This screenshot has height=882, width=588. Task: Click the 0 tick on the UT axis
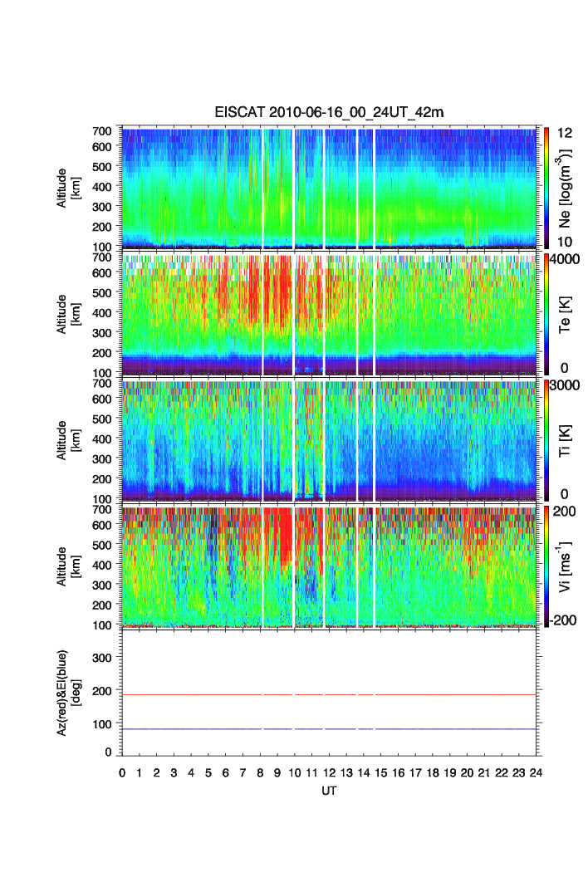(122, 772)
